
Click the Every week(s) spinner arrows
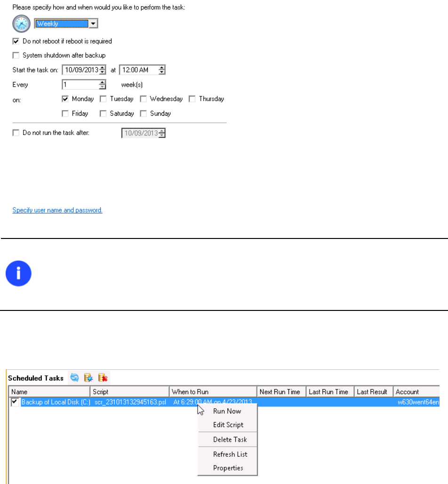pos(103,85)
